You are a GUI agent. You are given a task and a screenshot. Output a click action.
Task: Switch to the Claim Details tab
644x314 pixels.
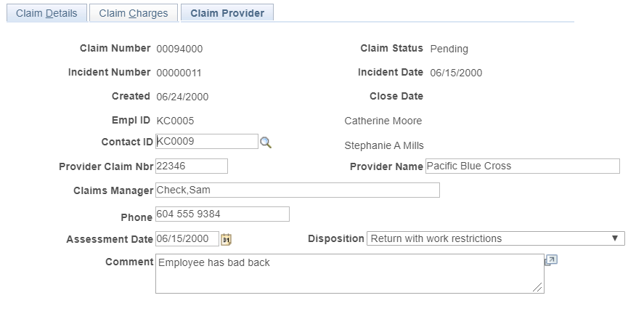[47, 13]
